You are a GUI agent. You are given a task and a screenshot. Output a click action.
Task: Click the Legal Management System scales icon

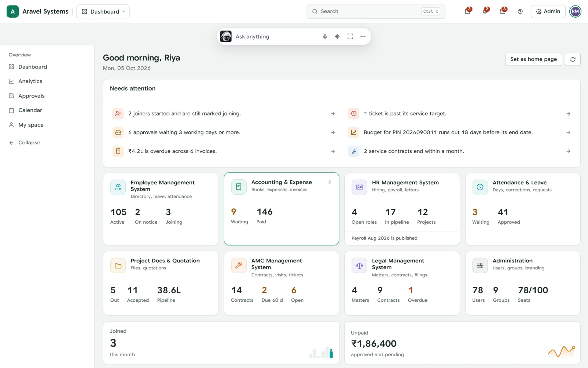point(359,265)
